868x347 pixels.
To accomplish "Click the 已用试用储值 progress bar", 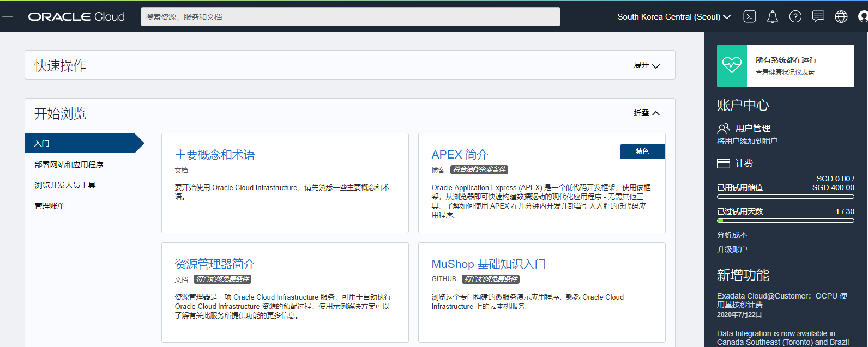I will pyautogui.click(x=786, y=197).
